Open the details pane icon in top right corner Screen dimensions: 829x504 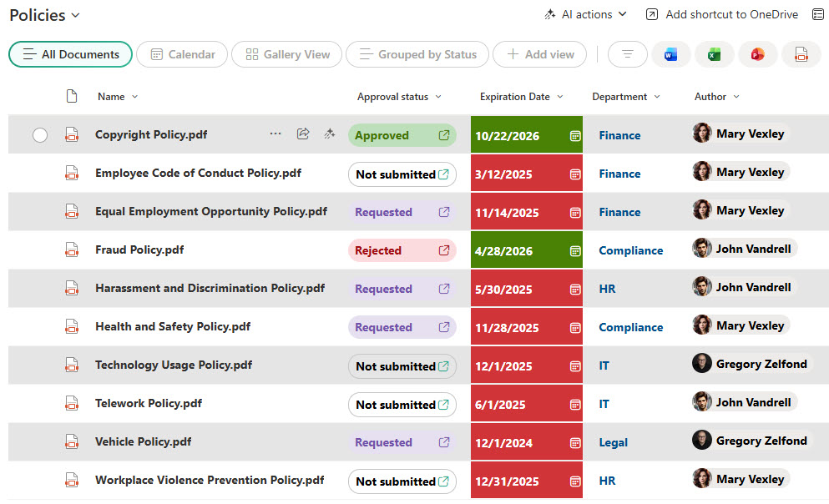(818, 14)
